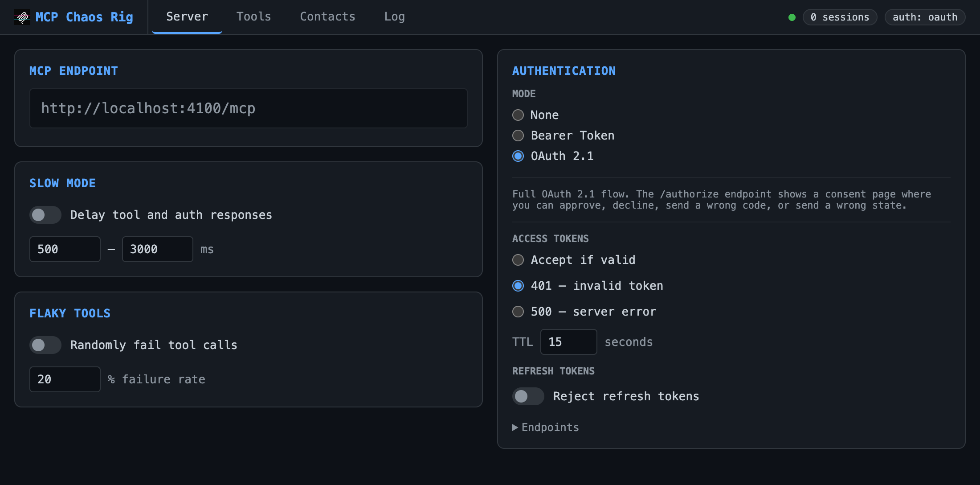Turn on Randomly fail tool calls

click(45, 345)
